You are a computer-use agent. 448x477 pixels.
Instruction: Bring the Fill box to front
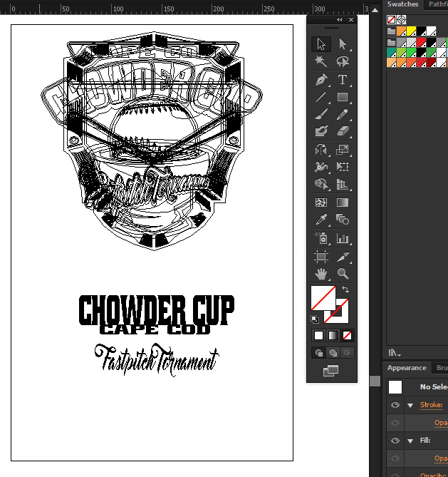click(x=323, y=298)
